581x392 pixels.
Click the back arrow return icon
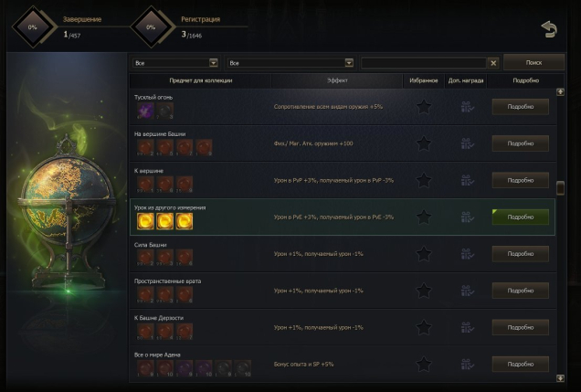pyautogui.click(x=549, y=29)
